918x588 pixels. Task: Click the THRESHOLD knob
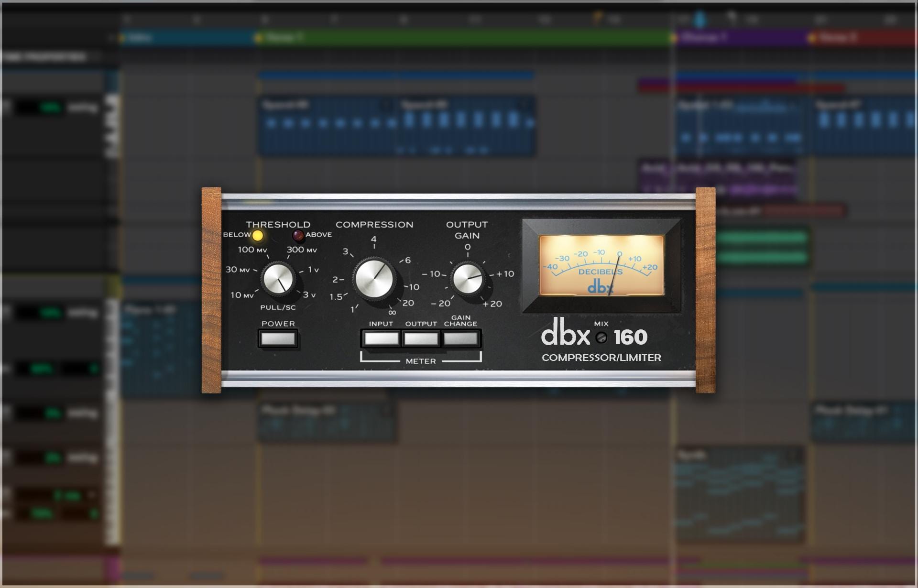pos(278,279)
